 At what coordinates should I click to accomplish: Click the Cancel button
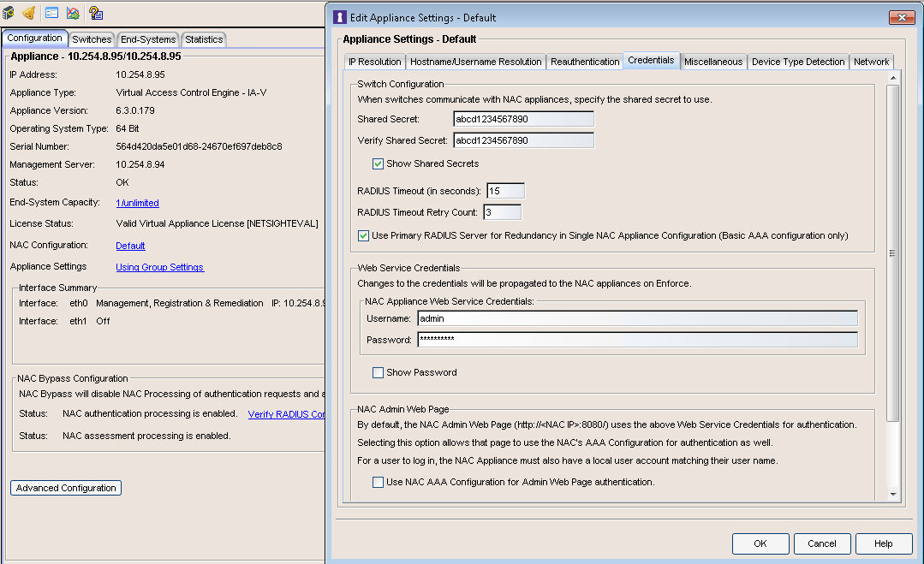pos(822,543)
